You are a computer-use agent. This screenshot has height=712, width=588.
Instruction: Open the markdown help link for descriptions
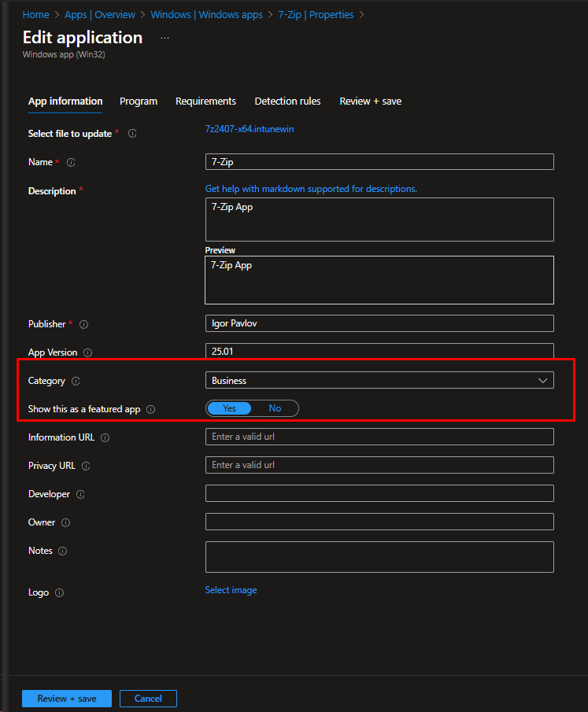311,189
